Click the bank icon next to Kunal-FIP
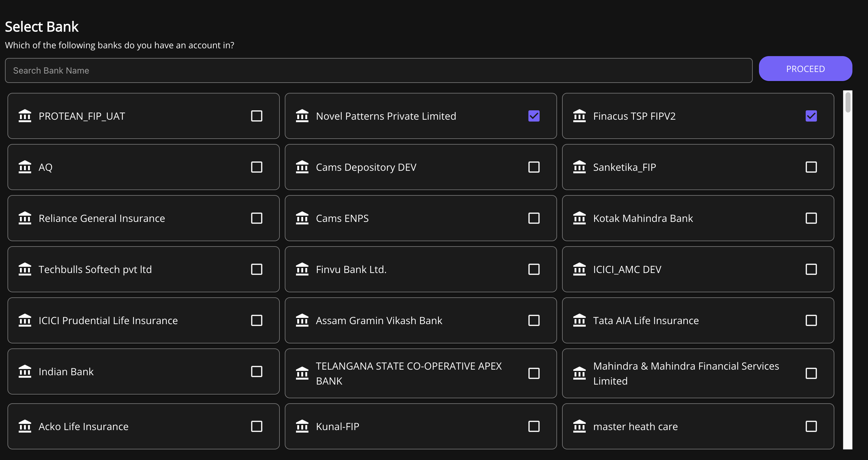 pos(302,426)
